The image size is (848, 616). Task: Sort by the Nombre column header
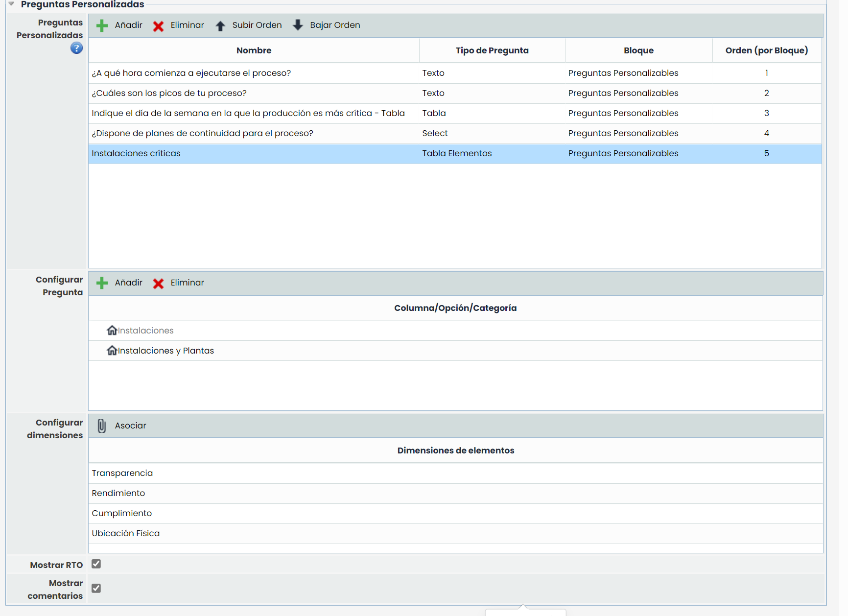pyautogui.click(x=254, y=50)
